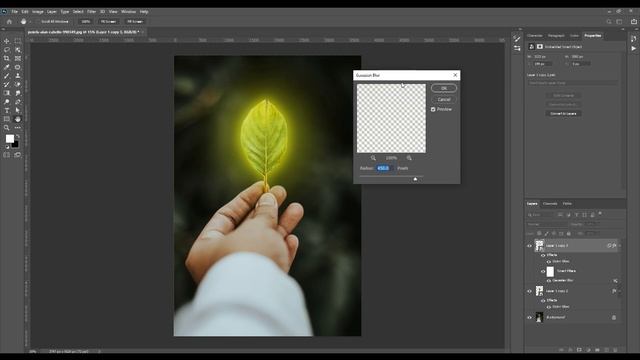
Task: Select the Eraser tool
Action: tap(18, 84)
